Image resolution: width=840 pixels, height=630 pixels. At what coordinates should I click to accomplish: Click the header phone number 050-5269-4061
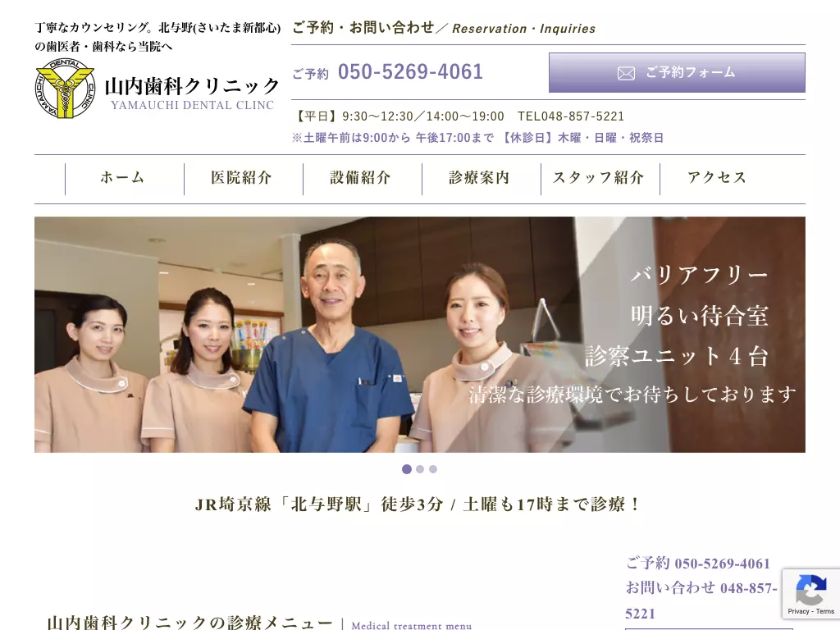[410, 72]
